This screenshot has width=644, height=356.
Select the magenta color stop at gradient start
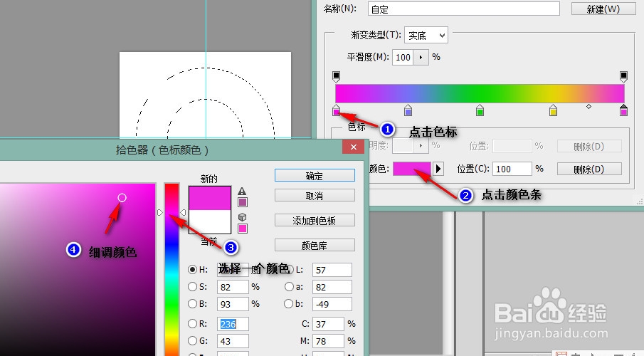pyautogui.click(x=337, y=110)
